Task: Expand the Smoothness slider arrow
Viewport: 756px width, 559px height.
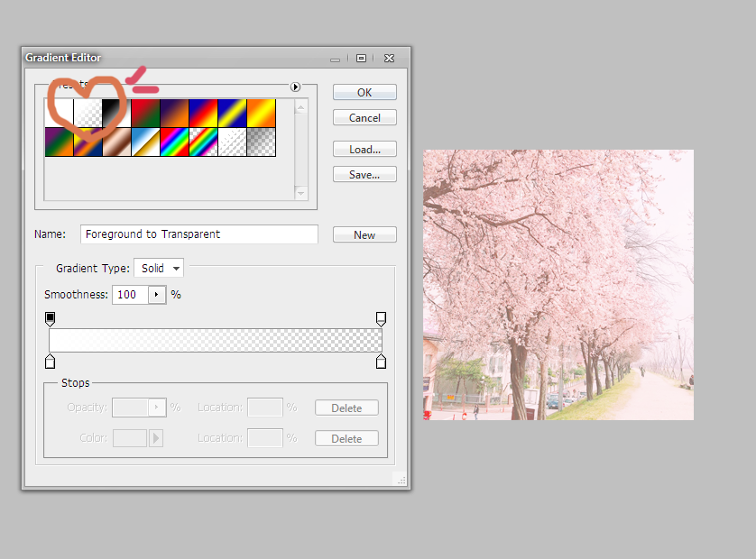Action: click(157, 295)
